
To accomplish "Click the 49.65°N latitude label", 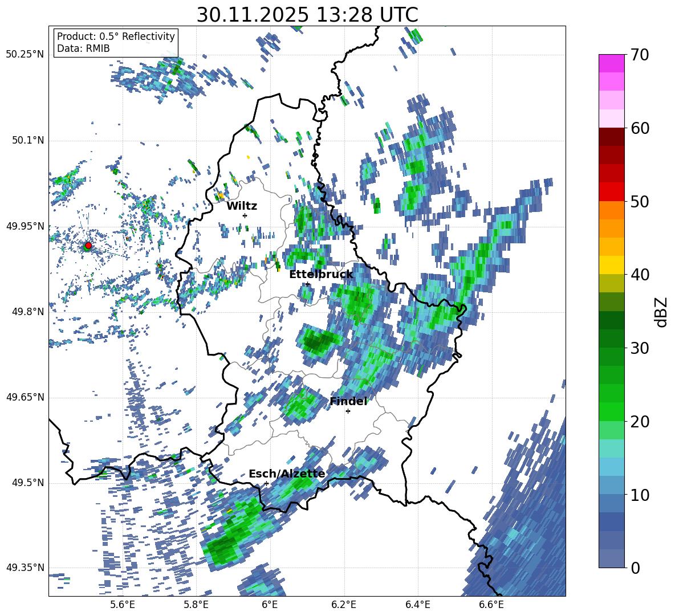I will point(25,397).
